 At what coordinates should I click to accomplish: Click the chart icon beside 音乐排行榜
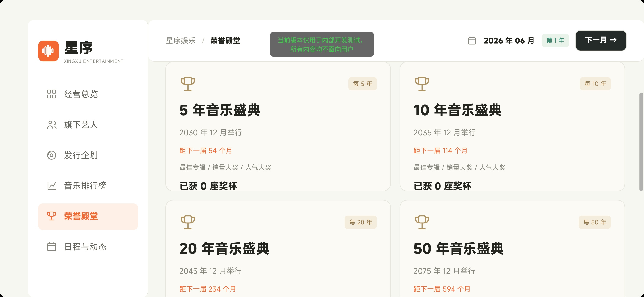(51, 186)
